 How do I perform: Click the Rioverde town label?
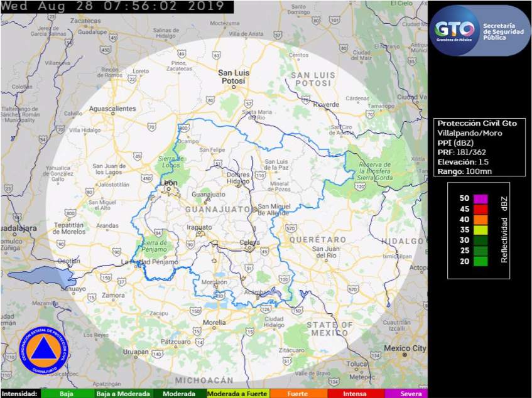pyautogui.click(x=326, y=104)
